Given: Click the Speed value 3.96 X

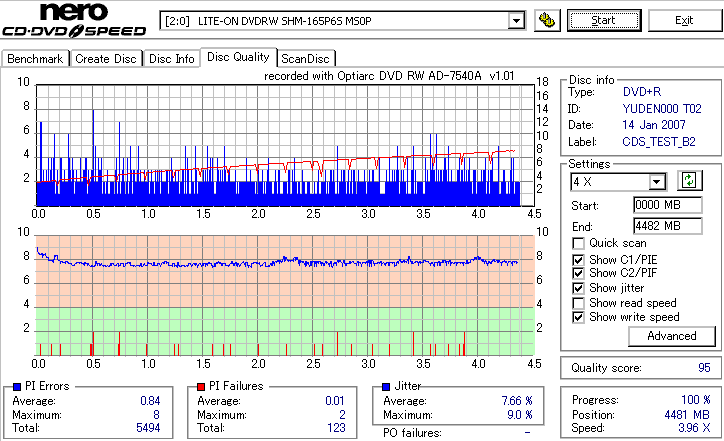Looking at the screenshot, I should [694, 428].
